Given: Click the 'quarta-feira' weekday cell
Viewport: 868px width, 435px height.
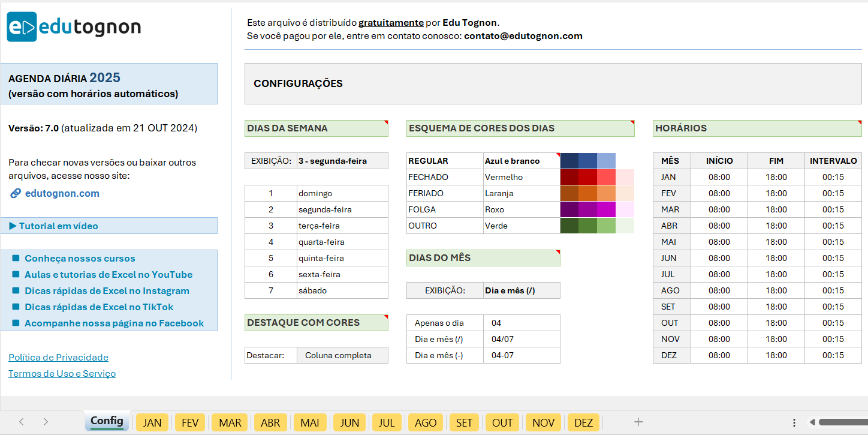Looking at the screenshot, I should coord(342,242).
